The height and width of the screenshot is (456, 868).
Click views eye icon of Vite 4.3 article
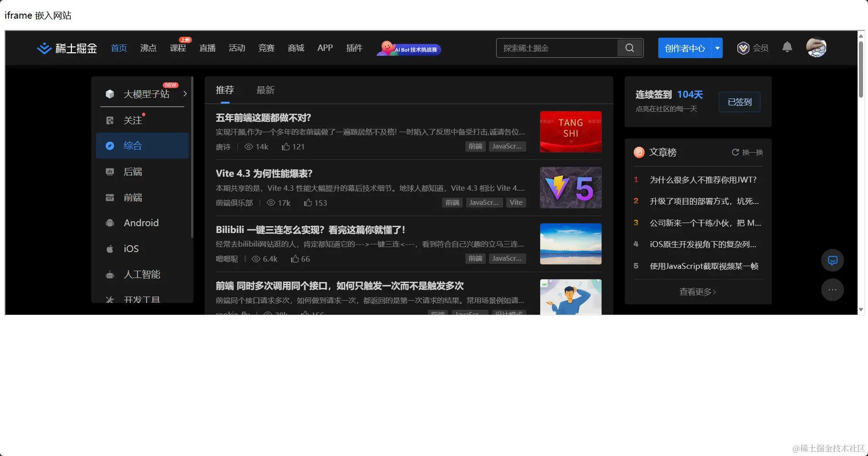[x=271, y=203]
